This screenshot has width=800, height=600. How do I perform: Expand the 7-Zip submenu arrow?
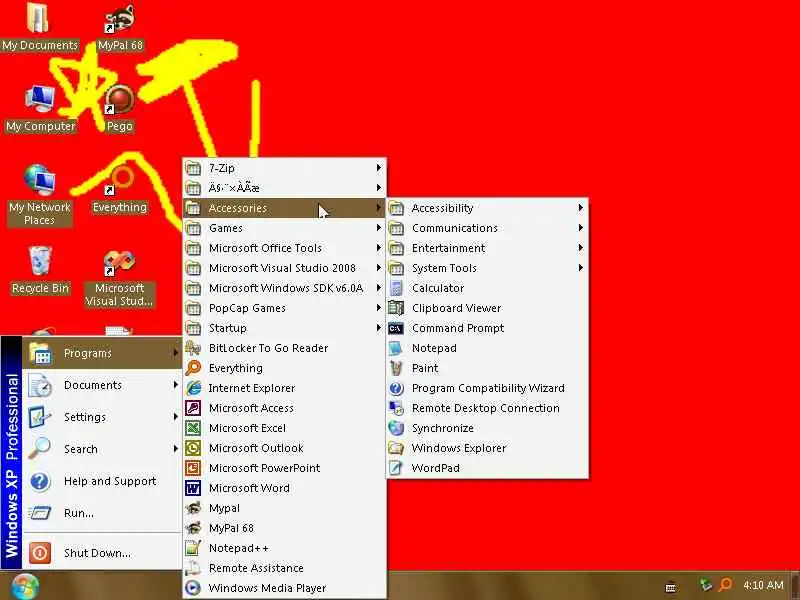pos(379,167)
